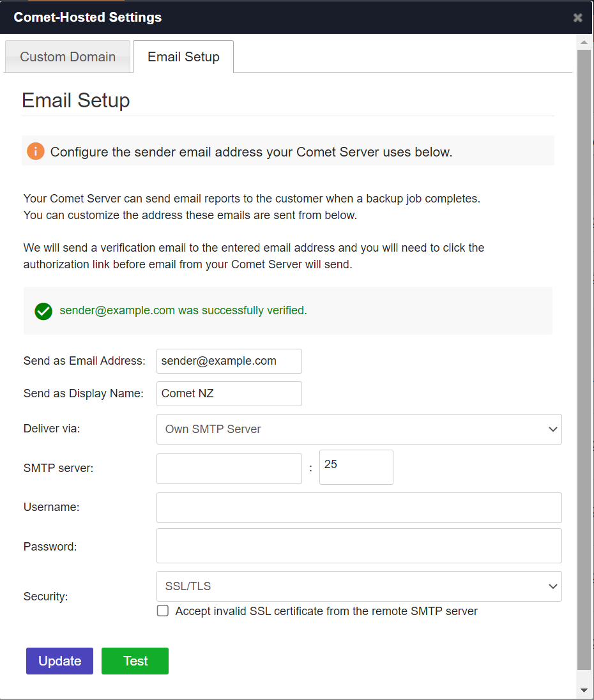The image size is (594, 700).
Task: Expand the Security SSL/TLS dropdown
Action: (x=359, y=586)
